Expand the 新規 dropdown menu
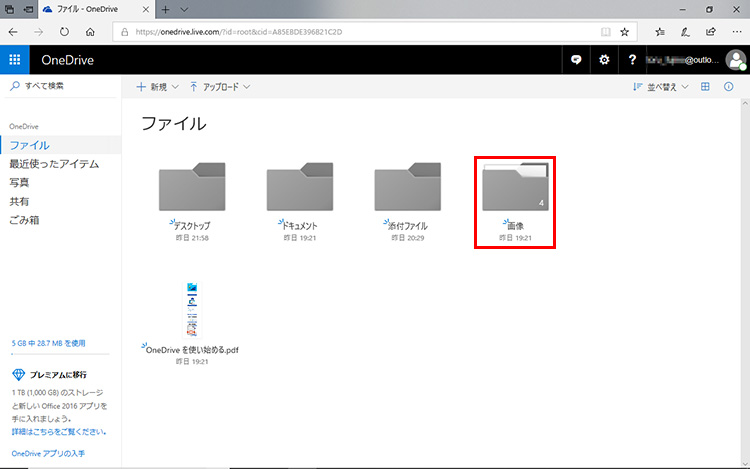The image size is (750, 469). click(158, 87)
